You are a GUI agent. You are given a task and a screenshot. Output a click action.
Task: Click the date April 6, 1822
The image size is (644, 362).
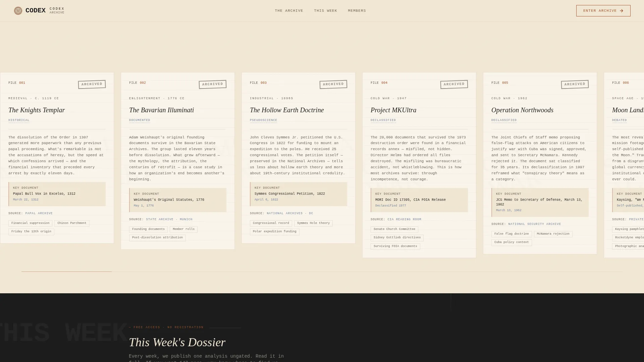pos(266,200)
